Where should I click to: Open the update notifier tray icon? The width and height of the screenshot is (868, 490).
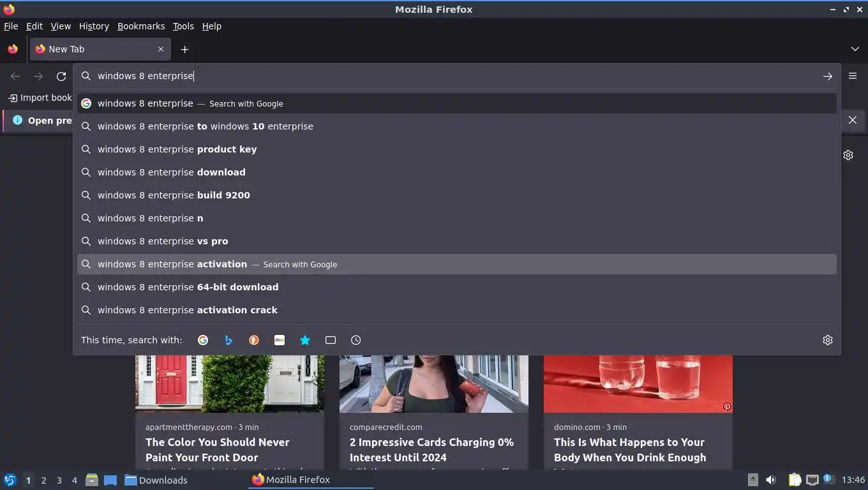coord(828,479)
